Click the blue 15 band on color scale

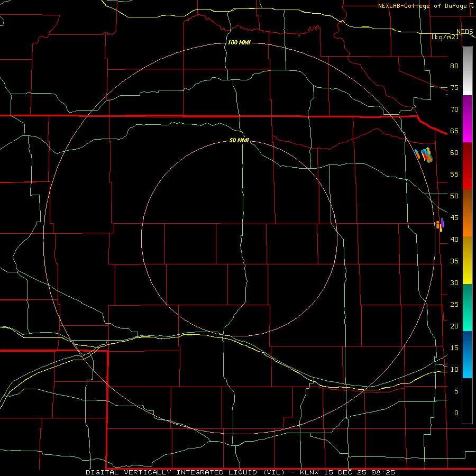point(467,347)
